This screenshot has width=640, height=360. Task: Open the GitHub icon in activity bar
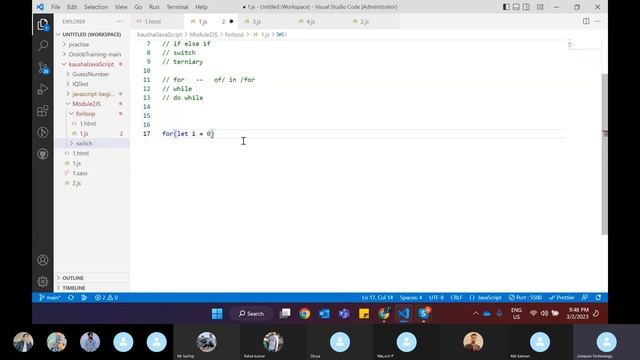tap(43, 154)
